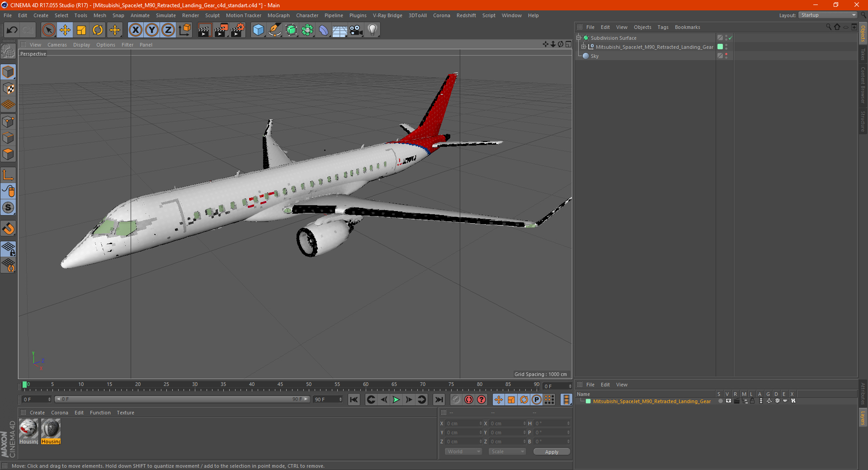Open material manager Texture menu
The height and width of the screenshot is (470, 868).
[125, 413]
